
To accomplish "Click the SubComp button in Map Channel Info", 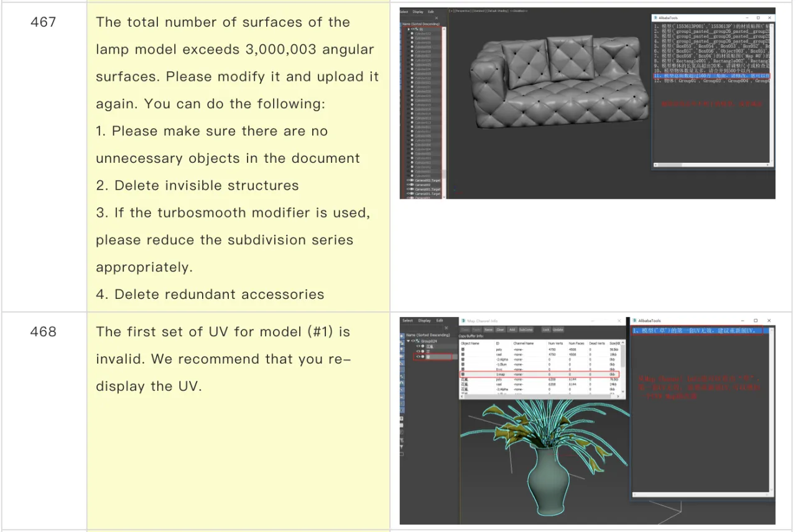I will point(525,329).
